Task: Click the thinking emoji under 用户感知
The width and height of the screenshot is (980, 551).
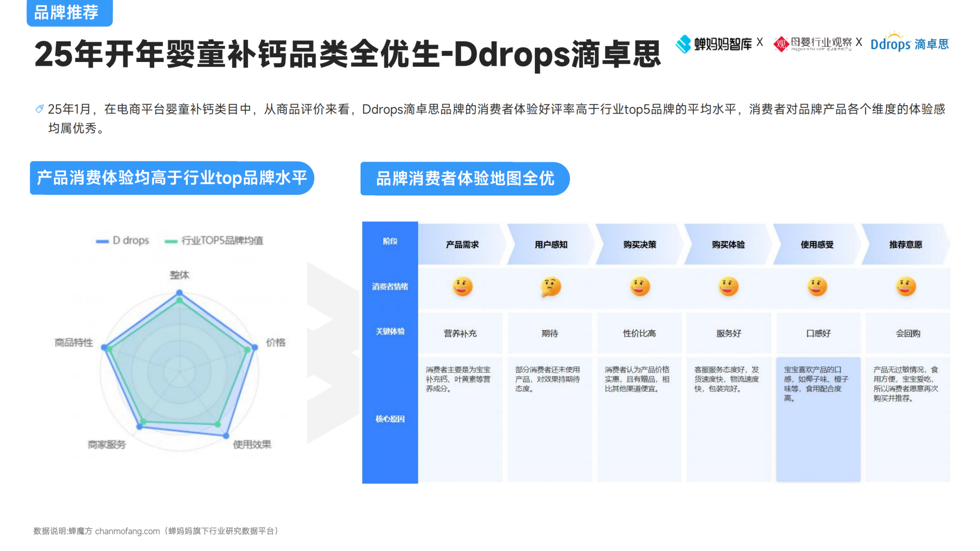Action: click(551, 287)
